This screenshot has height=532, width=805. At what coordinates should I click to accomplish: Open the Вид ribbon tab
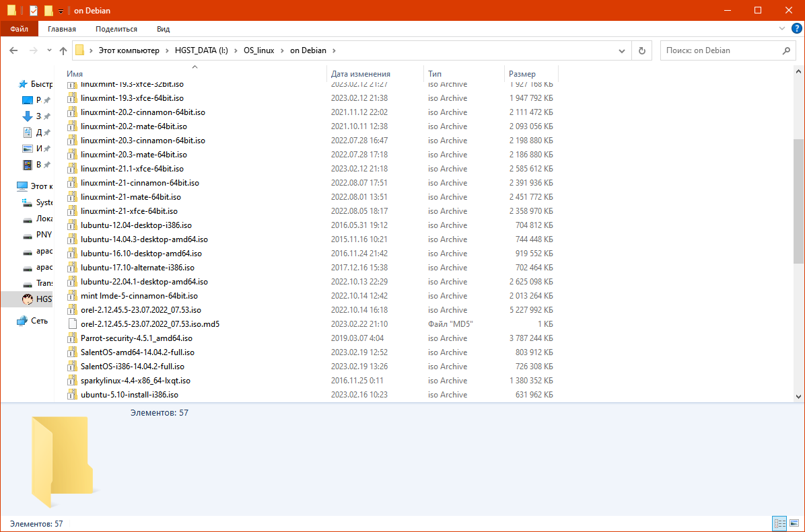coord(164,29)
